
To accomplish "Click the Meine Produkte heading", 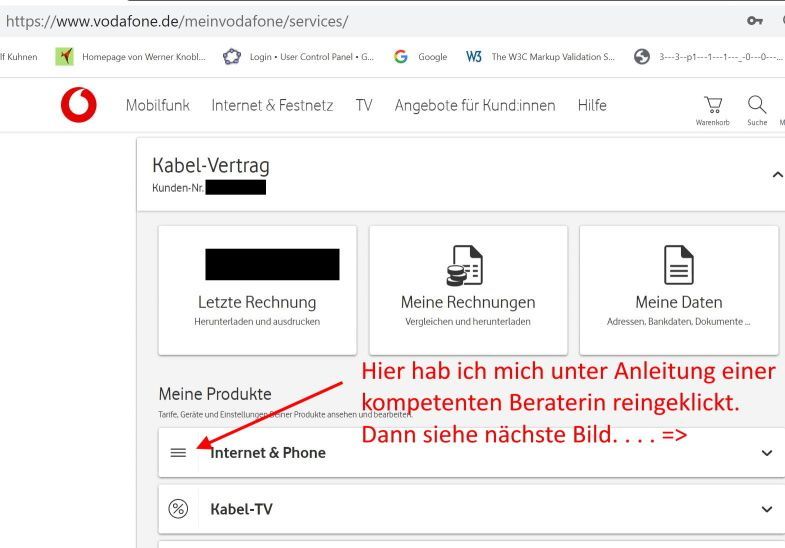I will (215, 394).
